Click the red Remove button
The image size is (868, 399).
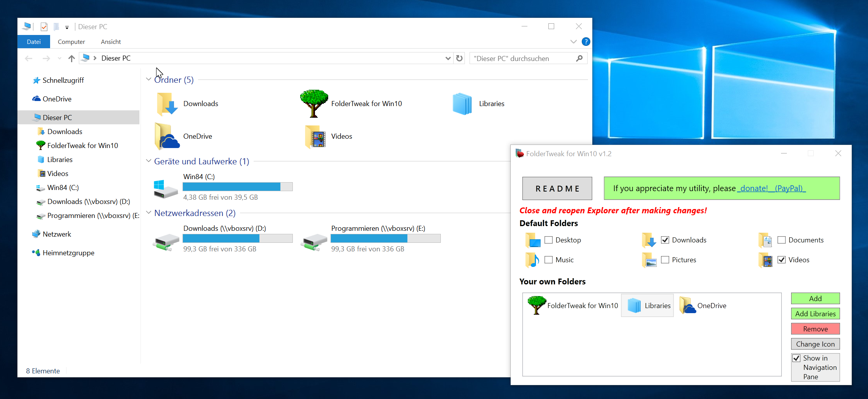tap(815, 329)
